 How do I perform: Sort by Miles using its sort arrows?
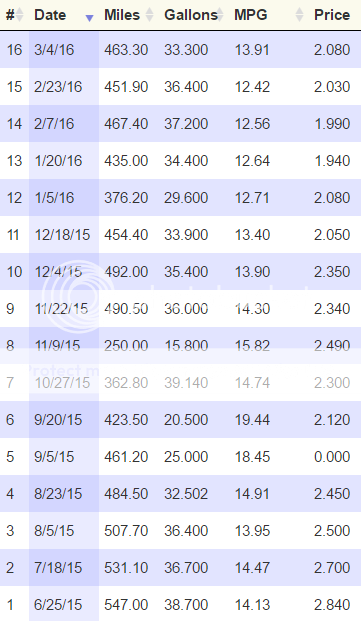coord(149,15)
